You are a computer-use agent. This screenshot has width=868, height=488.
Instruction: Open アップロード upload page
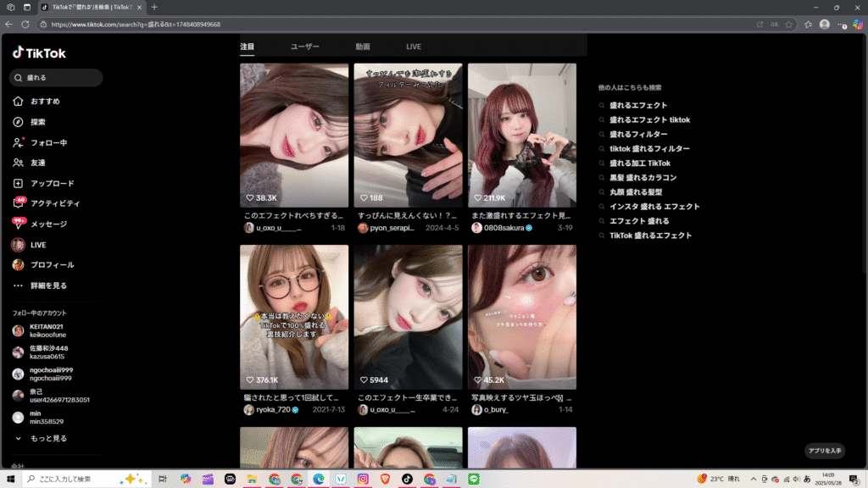point(43,183)
